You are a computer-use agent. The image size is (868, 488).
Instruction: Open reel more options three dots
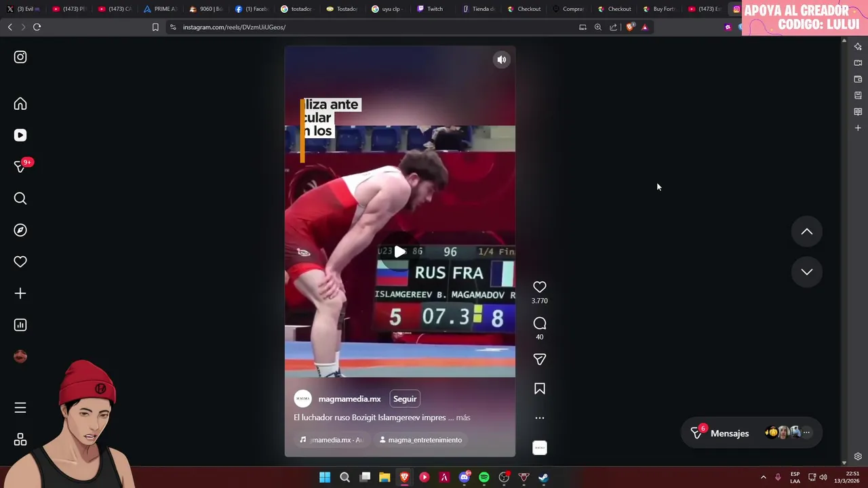pyautogui.click(x=540, y=418)
